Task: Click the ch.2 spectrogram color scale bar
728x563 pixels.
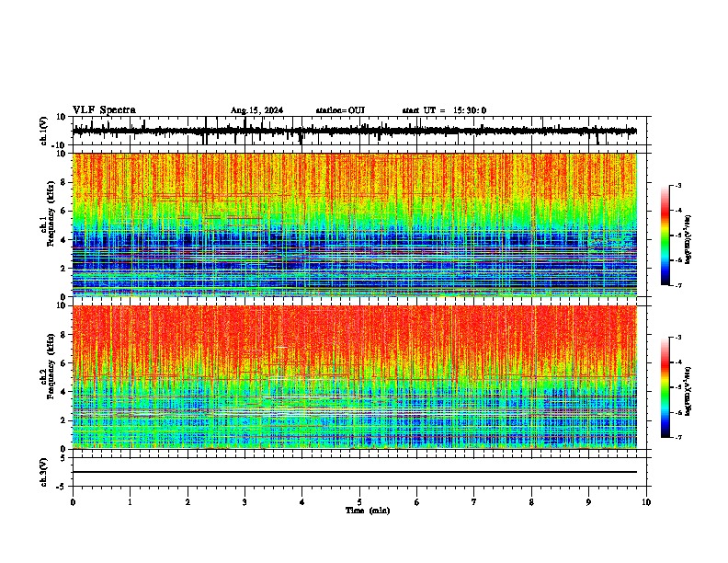Action: point(665,387)
